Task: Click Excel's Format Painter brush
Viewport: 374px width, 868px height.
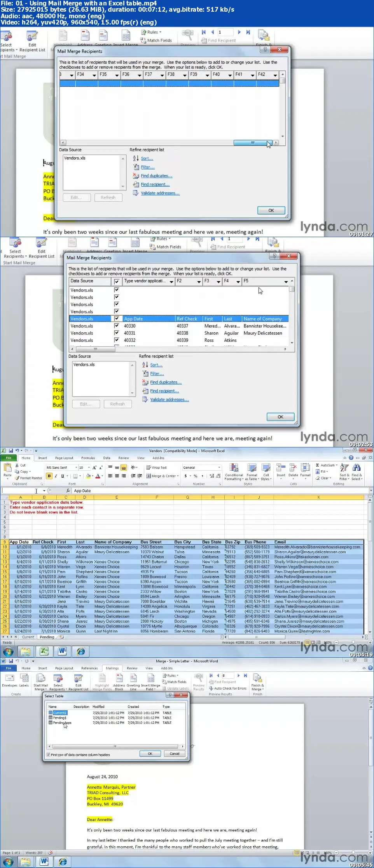Action: (28, 478)
